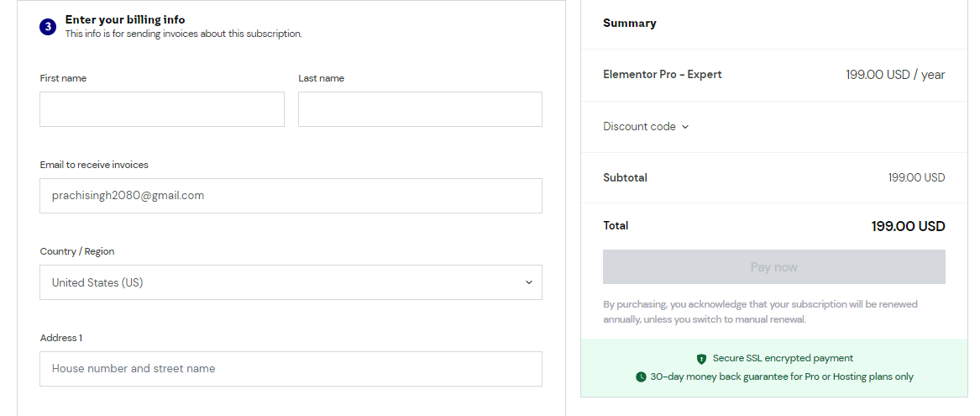
Task: Click the Total label
Action: click(x=616, y=225)
